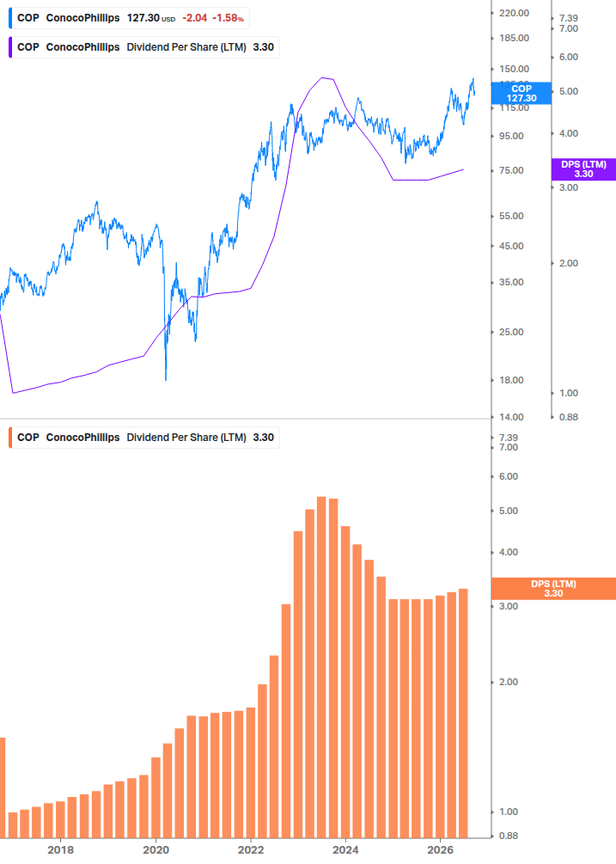Click the tallest orange bar in 2023

(321, 667)
